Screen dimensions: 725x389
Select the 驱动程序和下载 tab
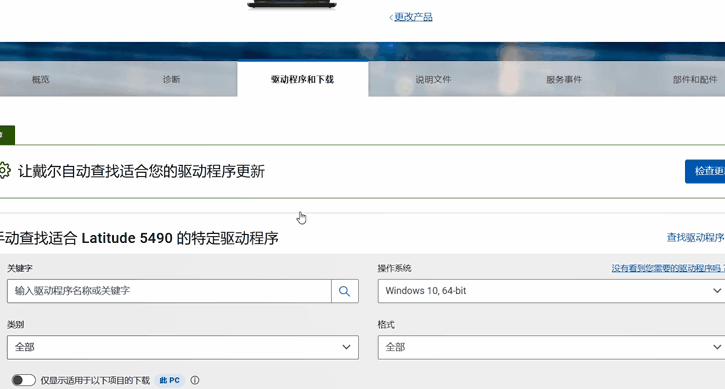click(302, 79)
